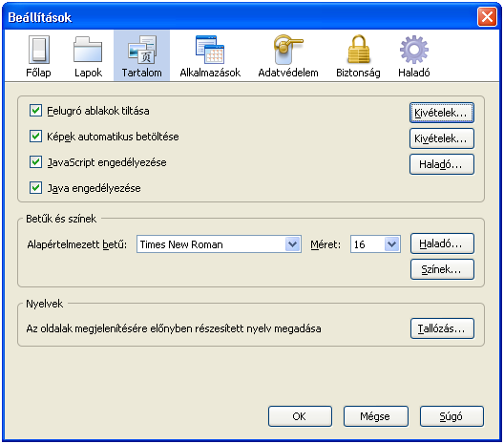504x444 pixels.
Task: Click the Tallózás languages button
Action: coord(442,328)
